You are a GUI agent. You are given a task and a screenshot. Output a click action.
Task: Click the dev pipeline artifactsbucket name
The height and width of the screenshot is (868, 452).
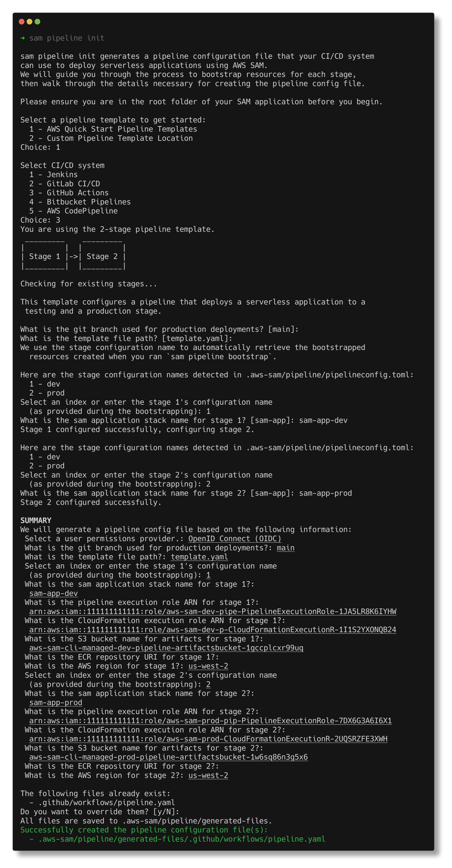166,648
